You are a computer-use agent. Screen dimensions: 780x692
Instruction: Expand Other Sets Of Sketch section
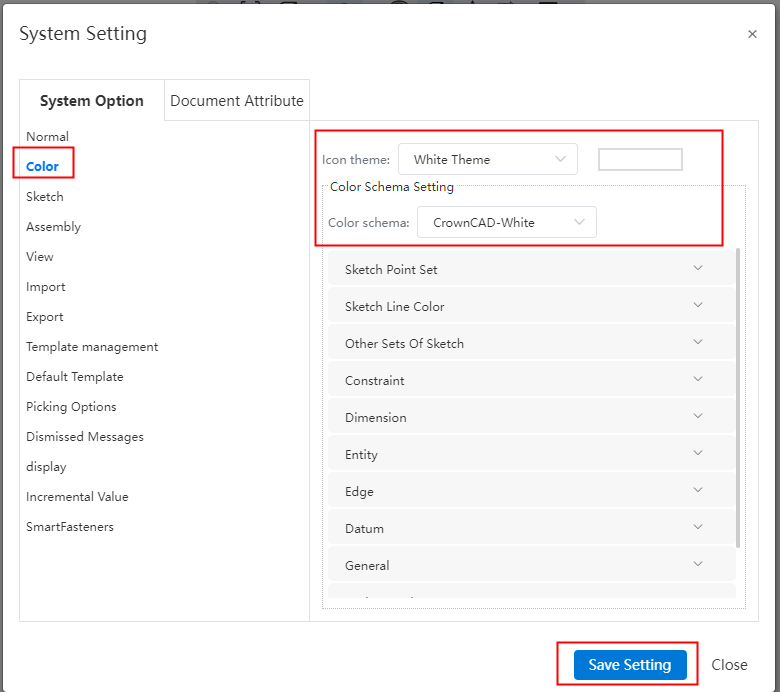[x=531, y=343]
